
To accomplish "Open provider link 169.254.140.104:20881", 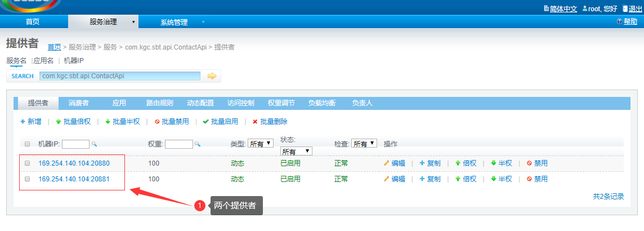I will tap(74, 179).
